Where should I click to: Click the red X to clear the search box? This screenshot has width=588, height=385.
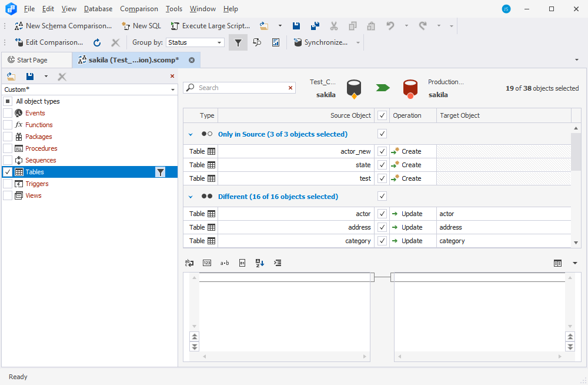coord(290,88)
